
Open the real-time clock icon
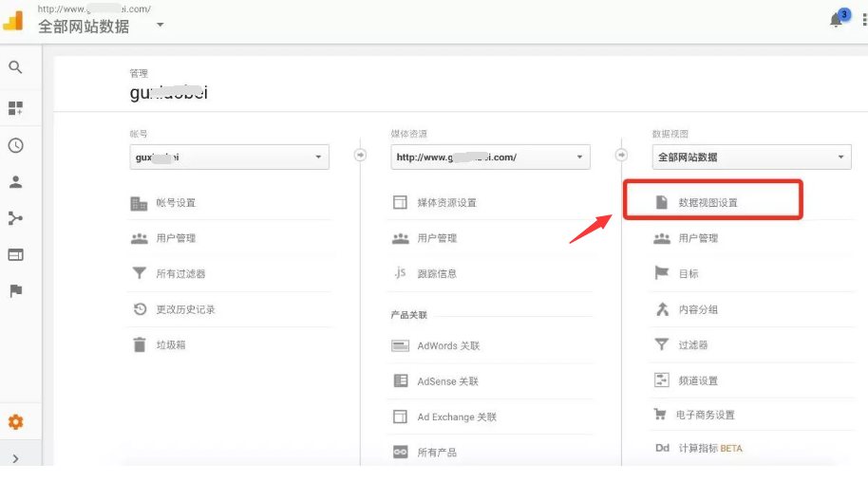pos(15,145)
